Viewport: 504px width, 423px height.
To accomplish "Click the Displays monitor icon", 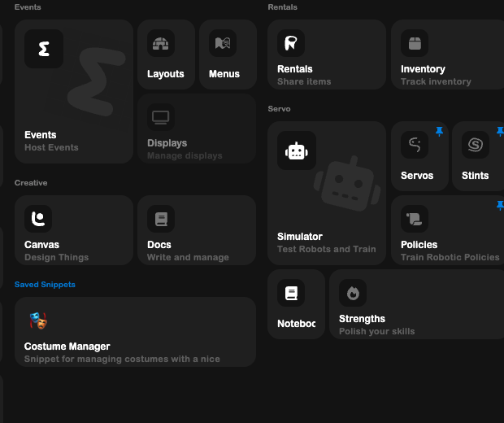I will 161,117.
